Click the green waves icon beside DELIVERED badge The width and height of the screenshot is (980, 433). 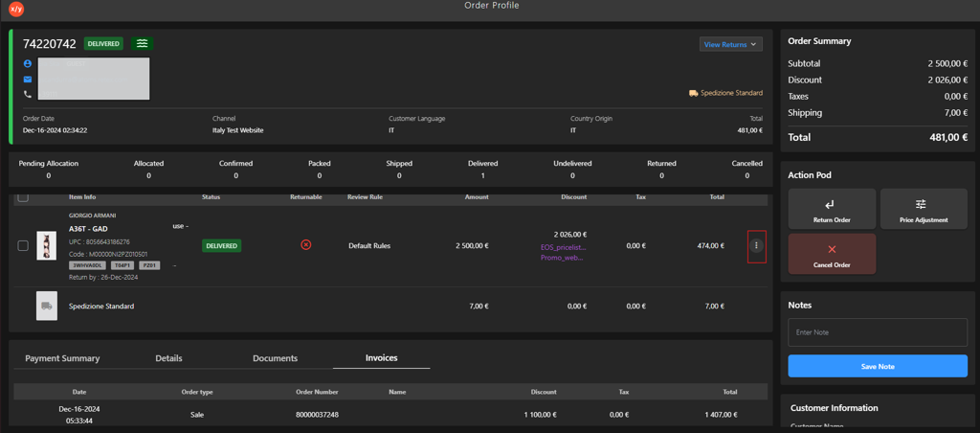[143, 43]
